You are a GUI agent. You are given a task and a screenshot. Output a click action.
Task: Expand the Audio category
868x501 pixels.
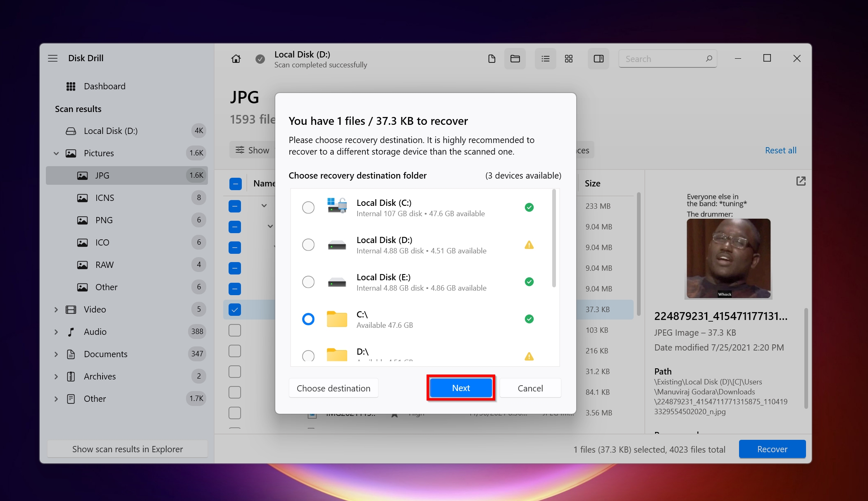click(x=56, y=332)
